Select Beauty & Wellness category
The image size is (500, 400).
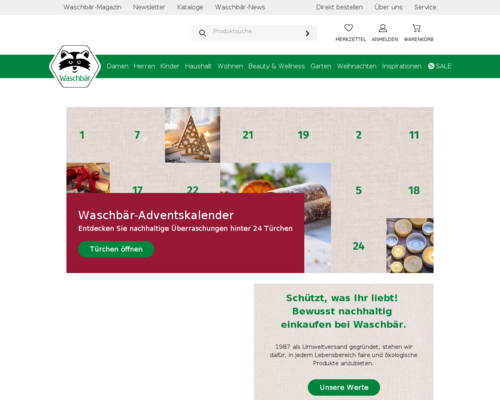[276, 66]
